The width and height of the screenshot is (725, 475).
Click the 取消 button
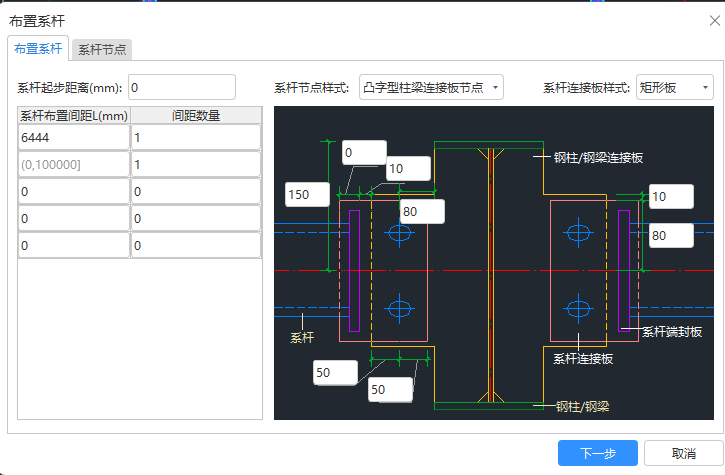tap(683, 453)
